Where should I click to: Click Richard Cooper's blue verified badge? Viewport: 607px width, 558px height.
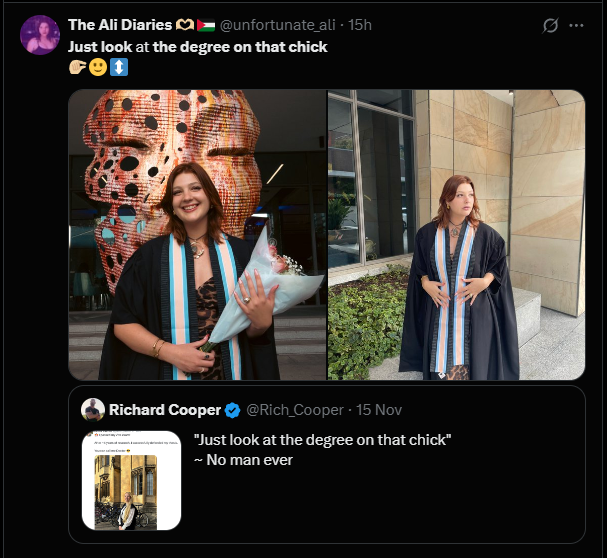[x=231, y=410]
